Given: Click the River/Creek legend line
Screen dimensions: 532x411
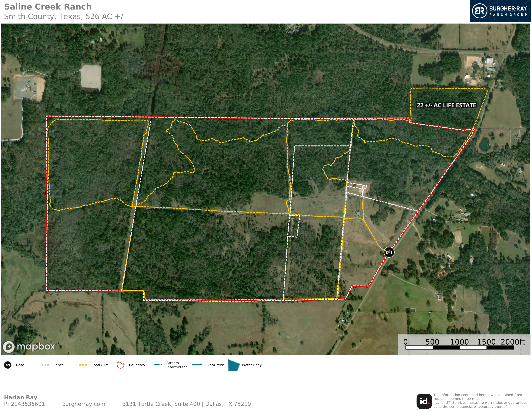Looking at the screenshot, I should 197,364.
